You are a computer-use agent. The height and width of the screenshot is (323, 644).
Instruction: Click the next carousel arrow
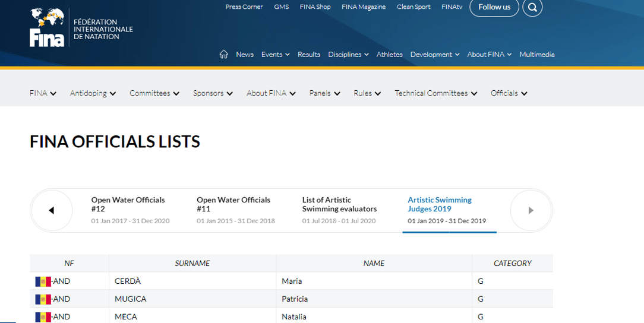(531, 210)
